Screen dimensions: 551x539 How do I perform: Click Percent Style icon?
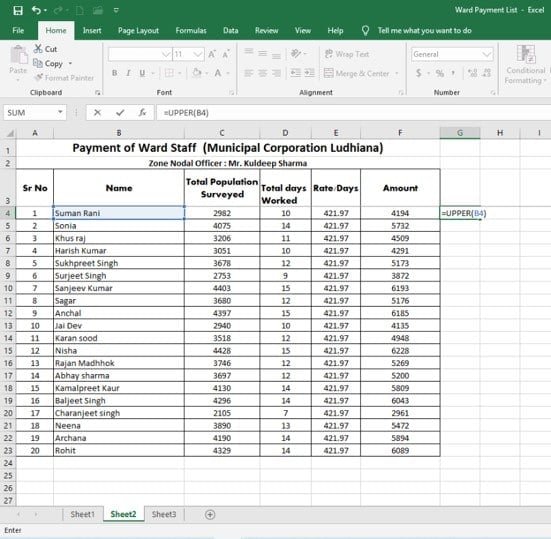click(x=440, y=73)
